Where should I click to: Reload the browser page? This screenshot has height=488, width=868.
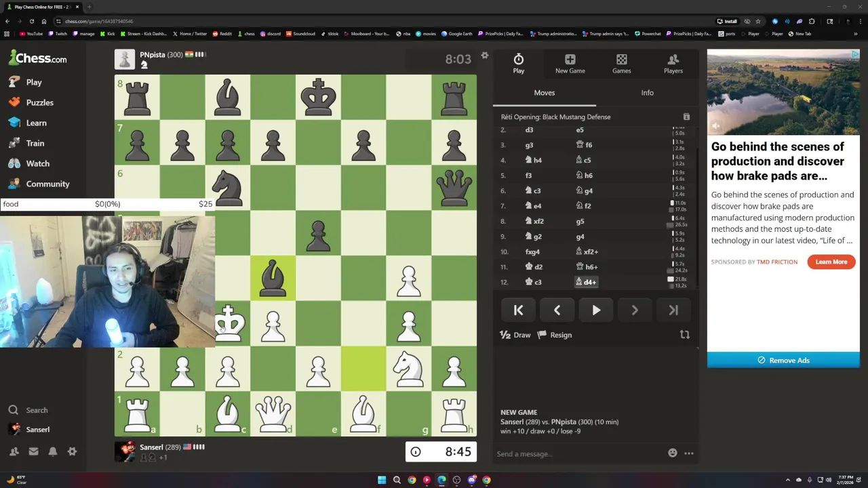(31, 22)
